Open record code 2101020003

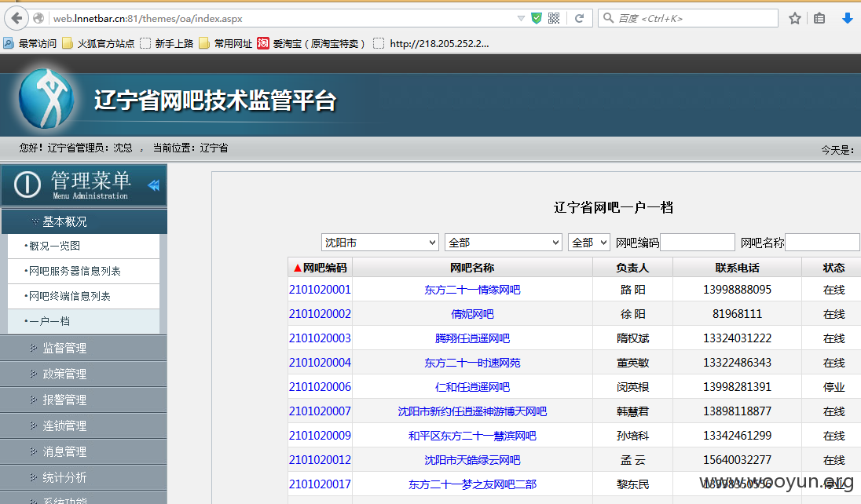(x=321, y=338)
